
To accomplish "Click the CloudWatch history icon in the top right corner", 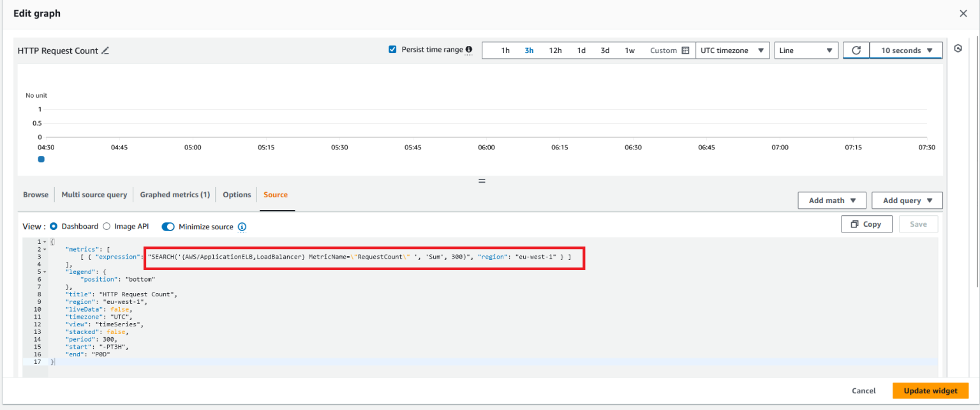I will (958, 49).
